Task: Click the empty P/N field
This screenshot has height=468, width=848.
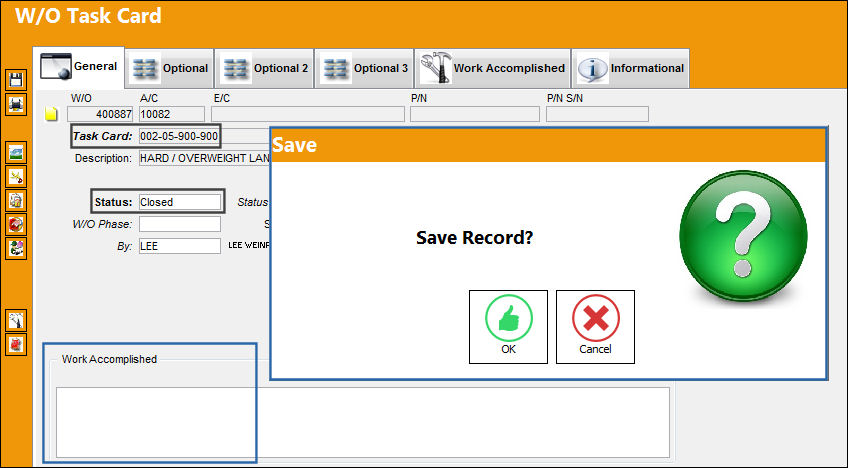Action: pyautogui.click(x=475, y=114)
